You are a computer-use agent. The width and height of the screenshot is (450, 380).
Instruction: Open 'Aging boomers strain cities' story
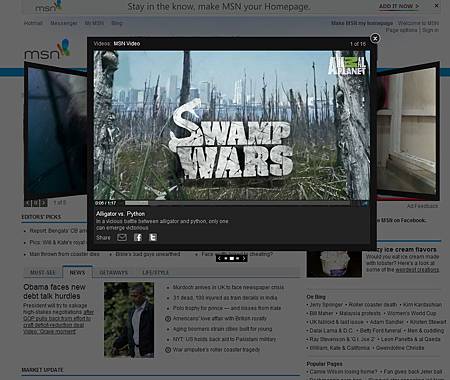(222, 329)
